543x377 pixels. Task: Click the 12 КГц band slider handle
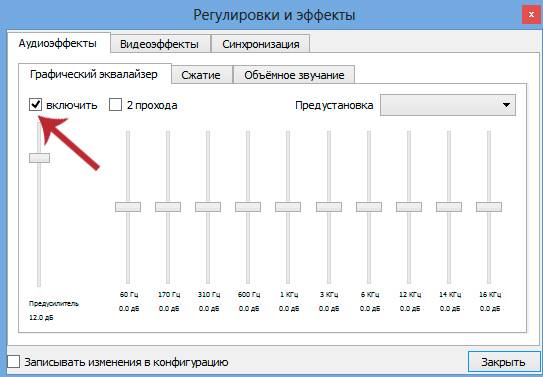pos(409,207)
